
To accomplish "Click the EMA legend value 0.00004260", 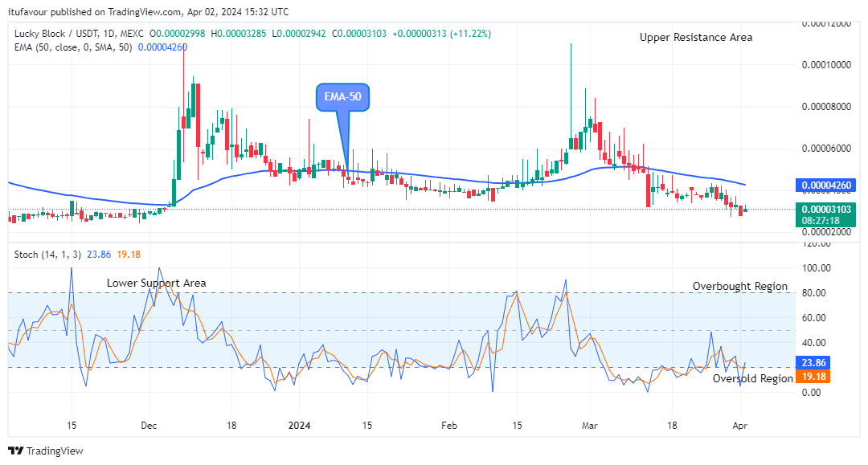I will 162,47.
